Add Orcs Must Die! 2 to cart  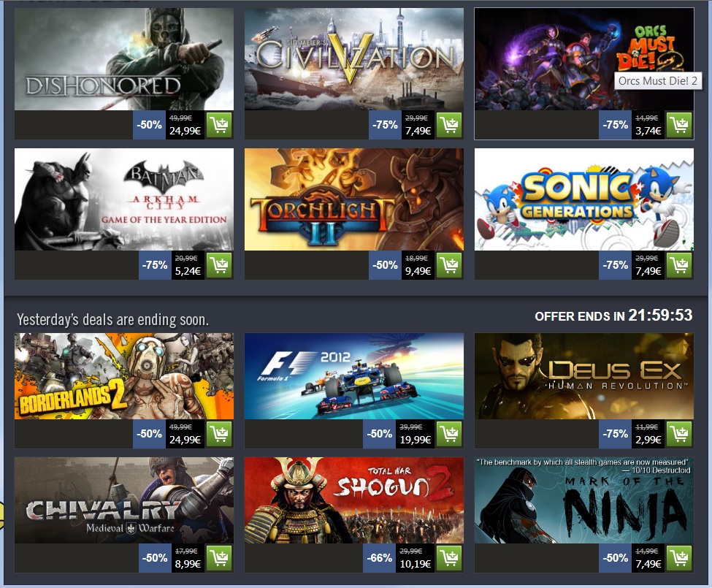pos(679,125)
